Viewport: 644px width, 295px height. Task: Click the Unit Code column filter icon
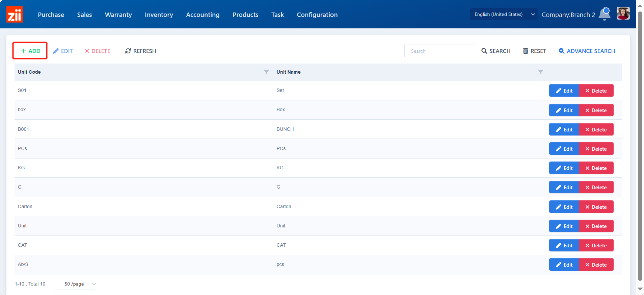point(266,72)
